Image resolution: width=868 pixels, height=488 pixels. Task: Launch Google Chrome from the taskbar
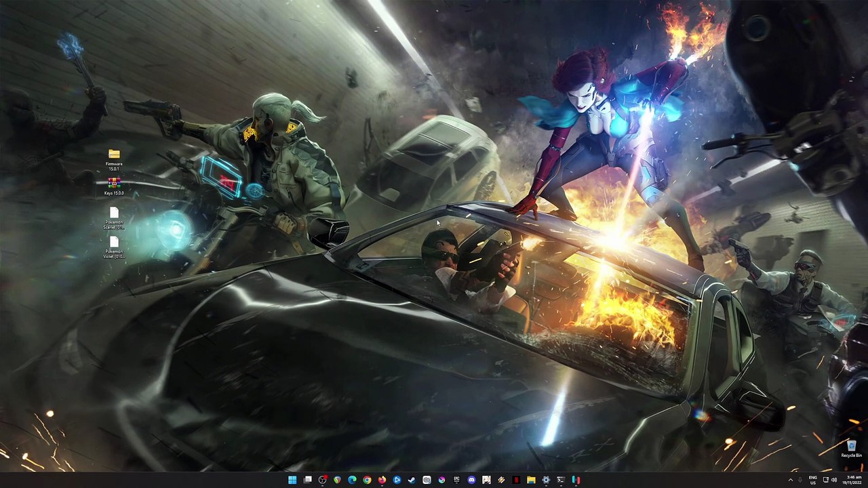click(367, 480)
